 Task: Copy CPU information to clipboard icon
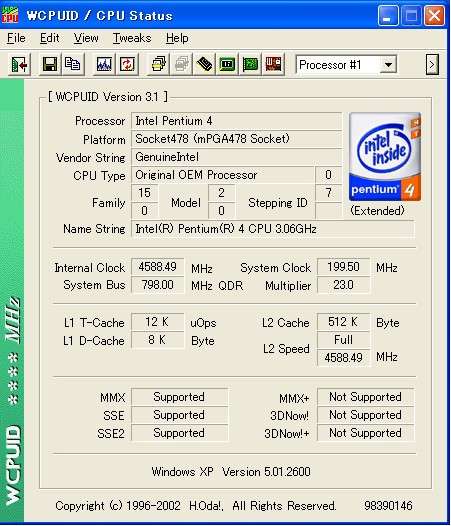tap(73, 64)
